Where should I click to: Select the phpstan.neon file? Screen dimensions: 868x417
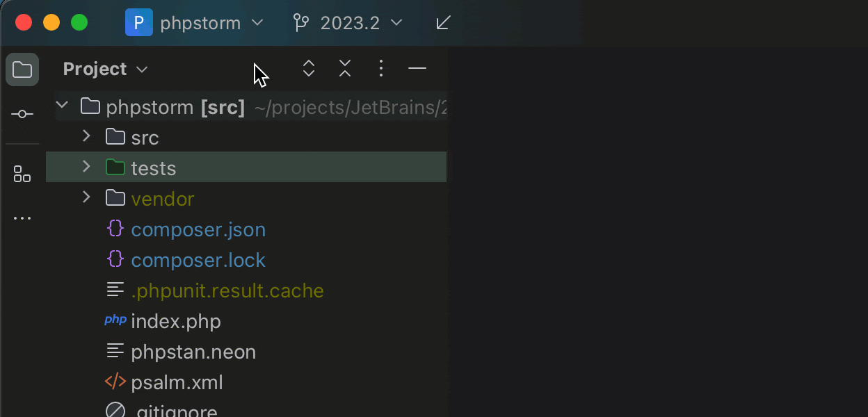click(x=193, y=352)
